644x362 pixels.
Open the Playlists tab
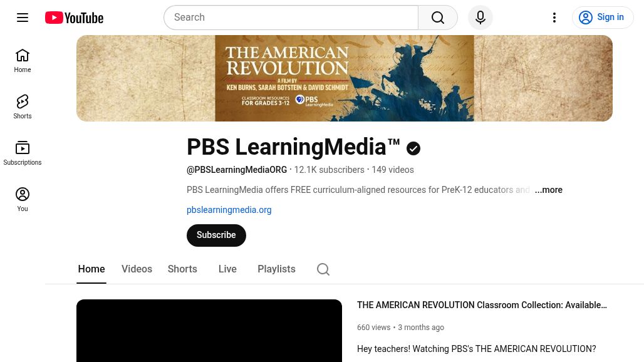tap(276, 269)
